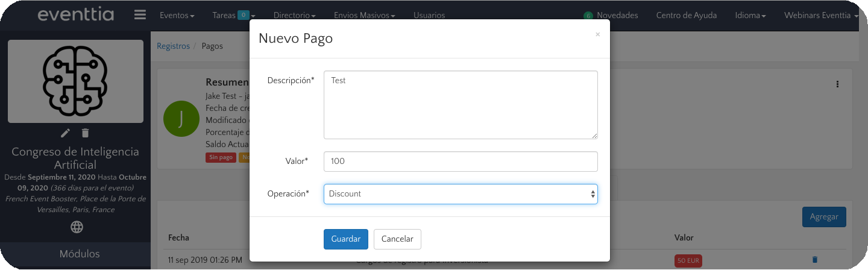This screenshot has height=270, width=868.
Task: Close the Nuevo Pago dialog
Action: coord(597,35)
